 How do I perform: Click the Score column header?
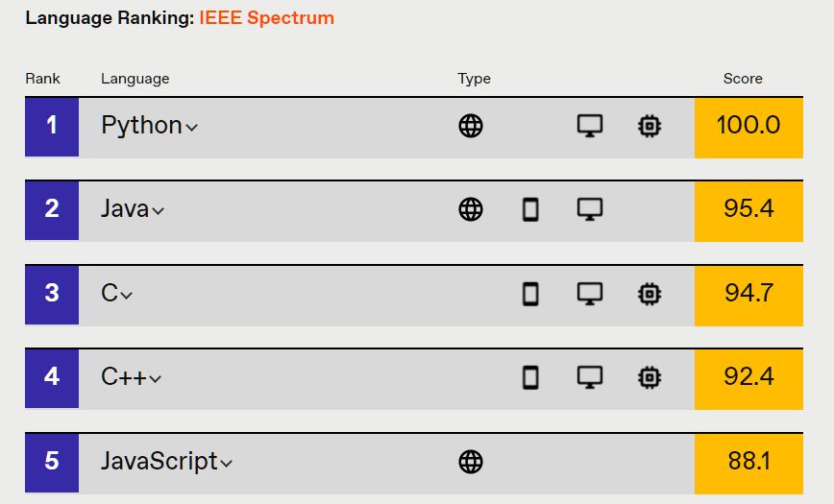click(743, 79)
